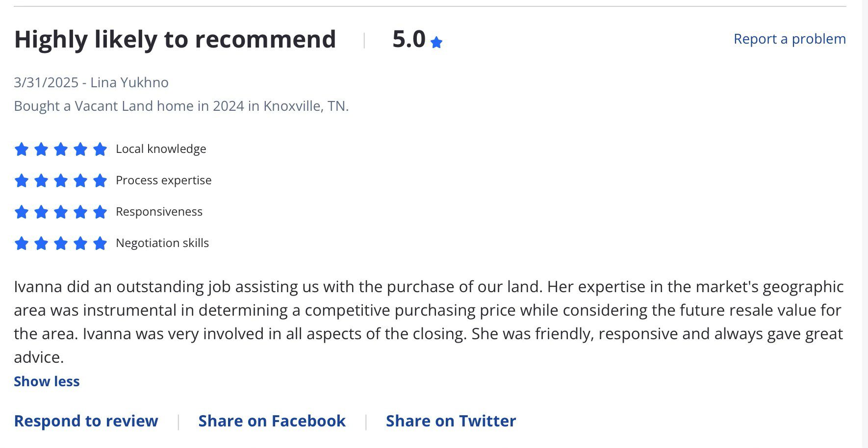Open the Report a problem link
This screenshot has height=448, width=868.
(790, 39)
